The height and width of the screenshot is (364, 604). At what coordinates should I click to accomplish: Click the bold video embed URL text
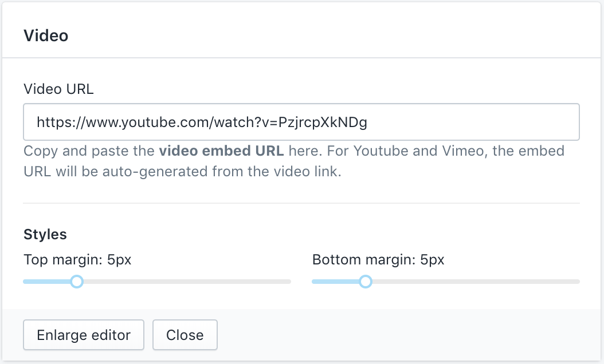click(x=221, y=152)
